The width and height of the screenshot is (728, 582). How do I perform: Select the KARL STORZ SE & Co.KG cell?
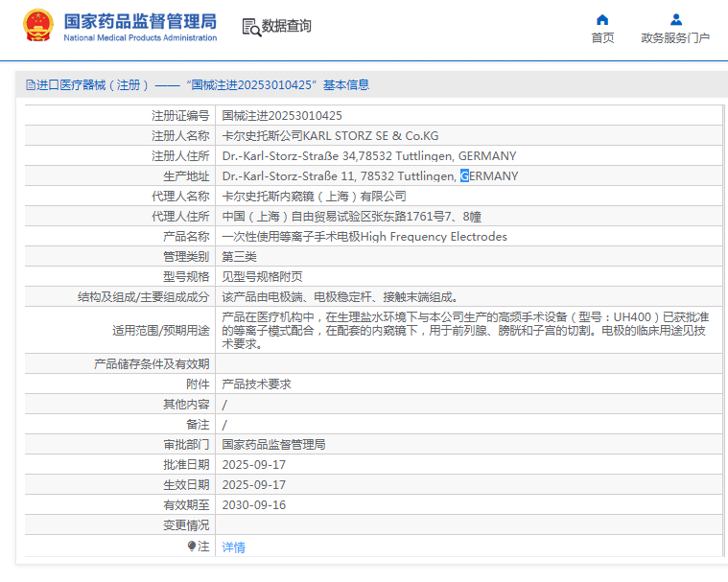(330, 136)
